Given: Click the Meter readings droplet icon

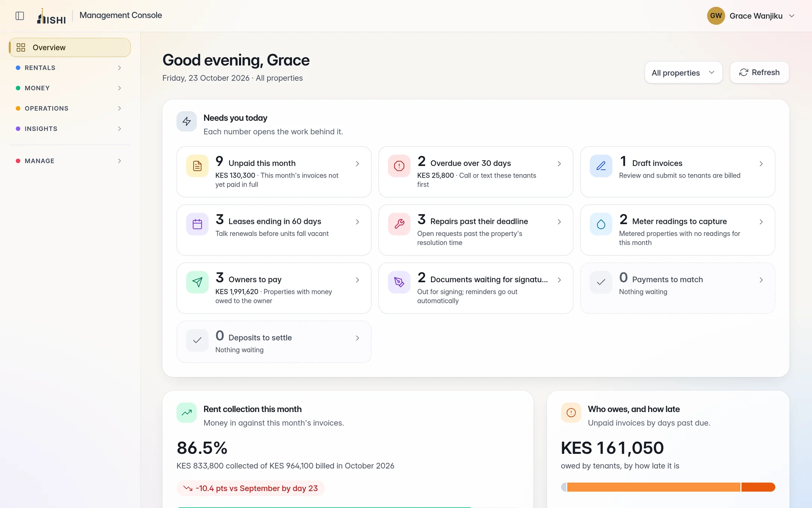Looking at the screenshot, I should tap(601, 224).
